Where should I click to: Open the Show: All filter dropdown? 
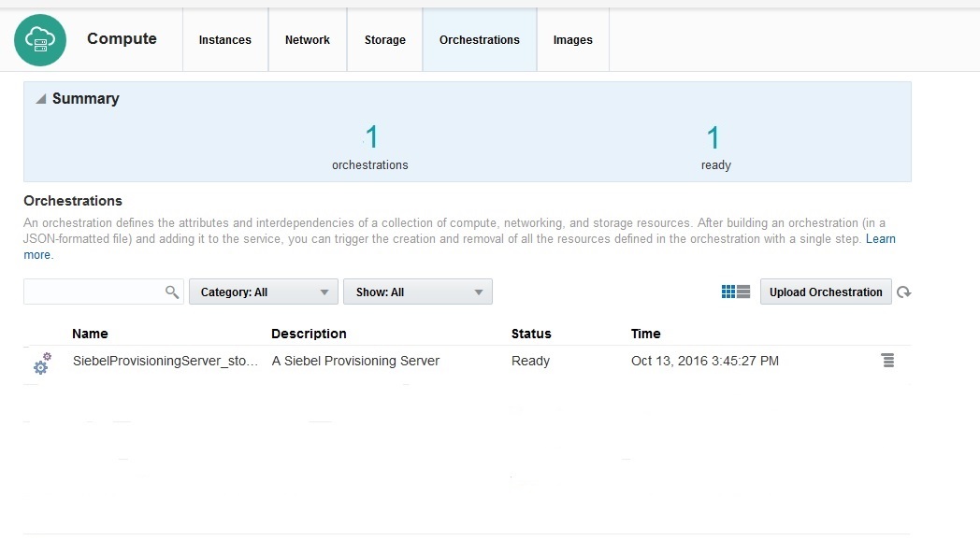coord(417,292)
